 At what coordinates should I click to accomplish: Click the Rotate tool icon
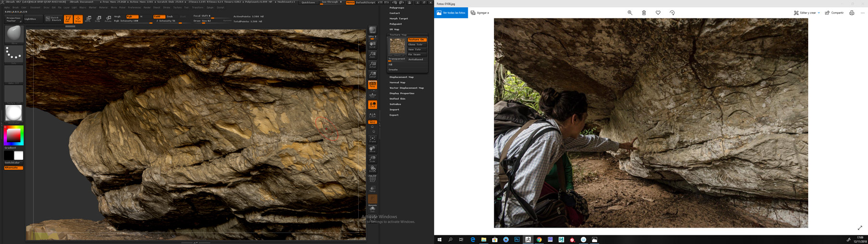pos(108,19)
